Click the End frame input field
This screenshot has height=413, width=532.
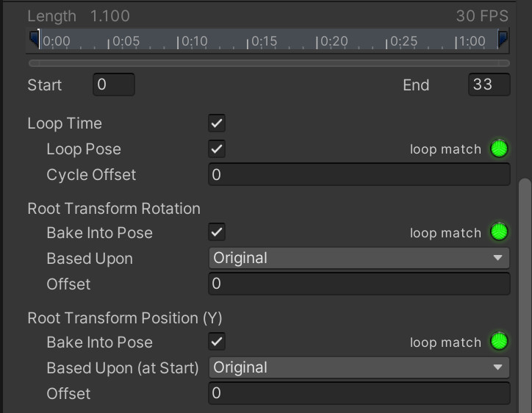point(489,85)
